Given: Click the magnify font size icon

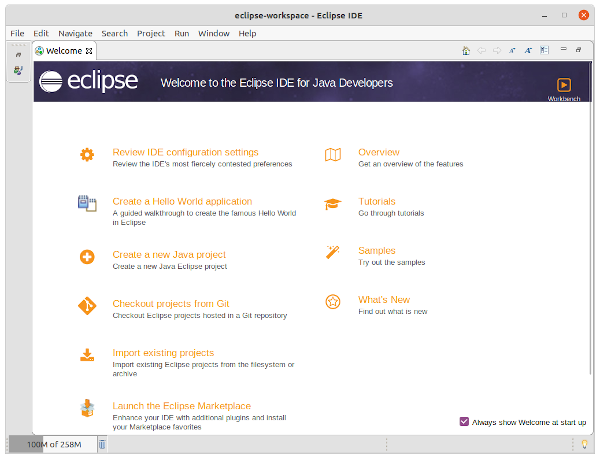Looking at the screenshot, I should point(528,50).
